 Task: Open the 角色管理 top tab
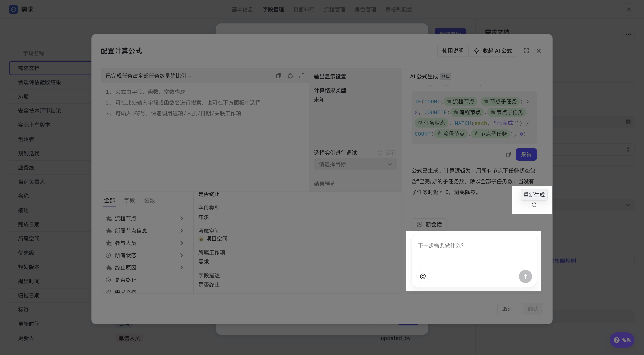365,9
